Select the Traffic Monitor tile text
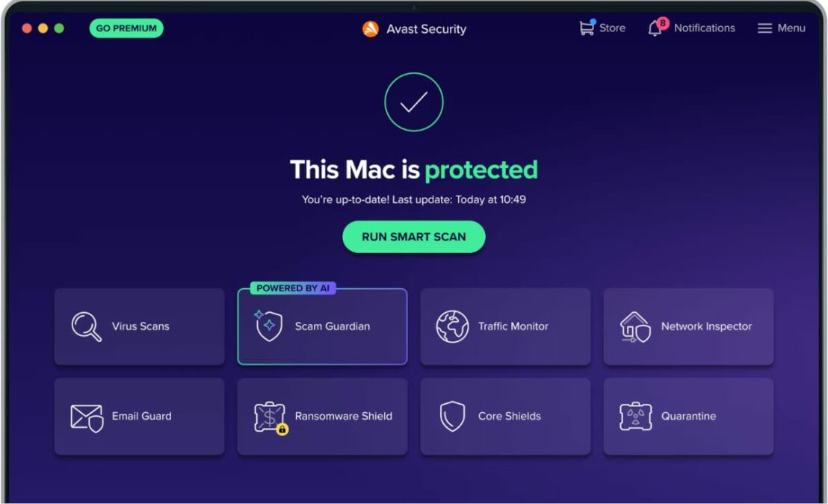828x504 pixels. click(513, 326)
